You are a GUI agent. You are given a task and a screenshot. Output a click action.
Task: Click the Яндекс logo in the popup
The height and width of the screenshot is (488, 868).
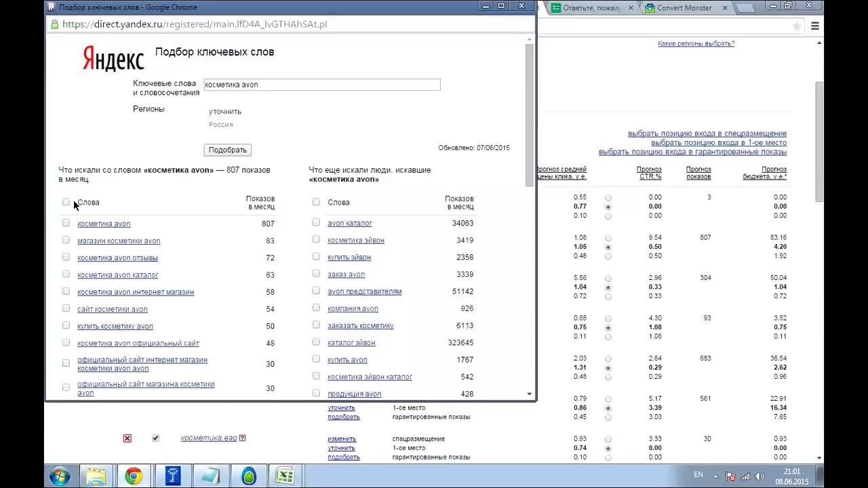pyautogui.click(x=113, y=58)
